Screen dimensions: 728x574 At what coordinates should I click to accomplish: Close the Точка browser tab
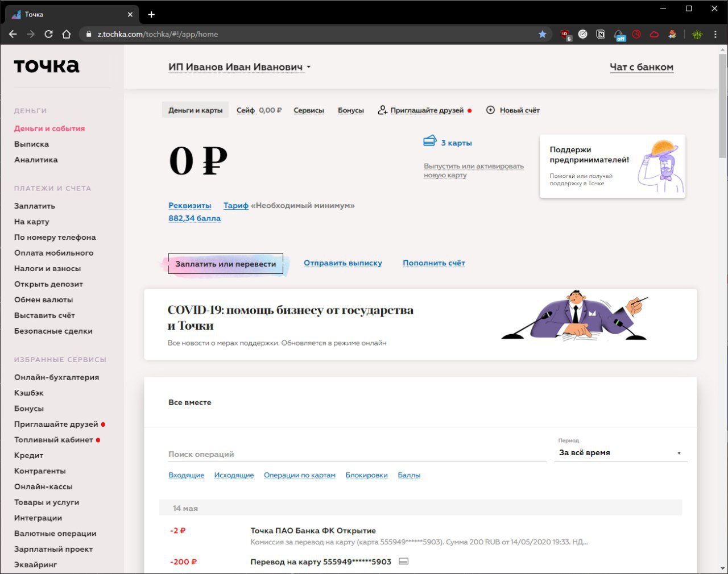(130, 14)
